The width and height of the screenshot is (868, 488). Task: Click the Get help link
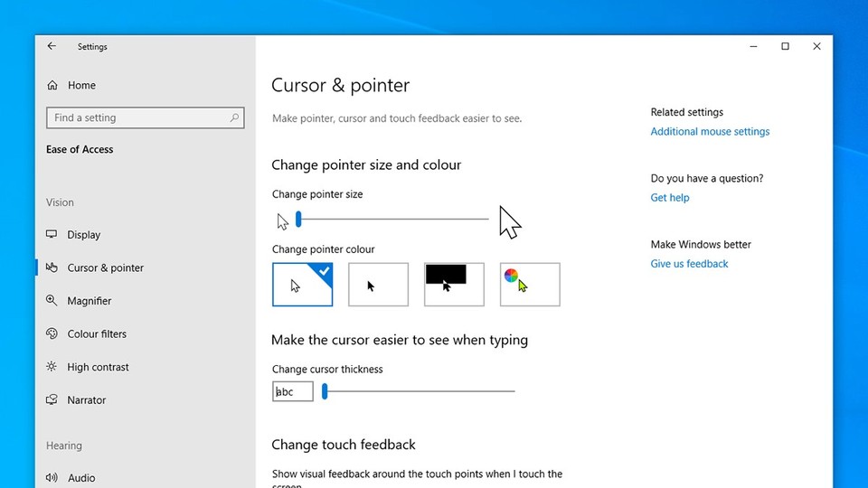[x=670, y=198]
